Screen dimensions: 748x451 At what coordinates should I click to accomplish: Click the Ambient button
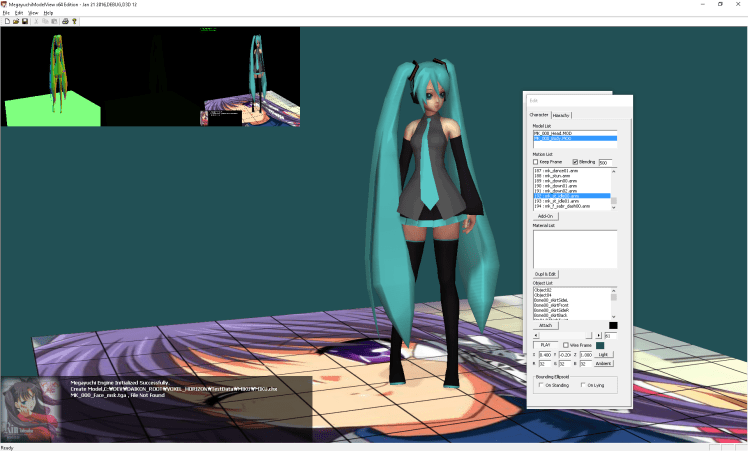click(x=603, y=364)
